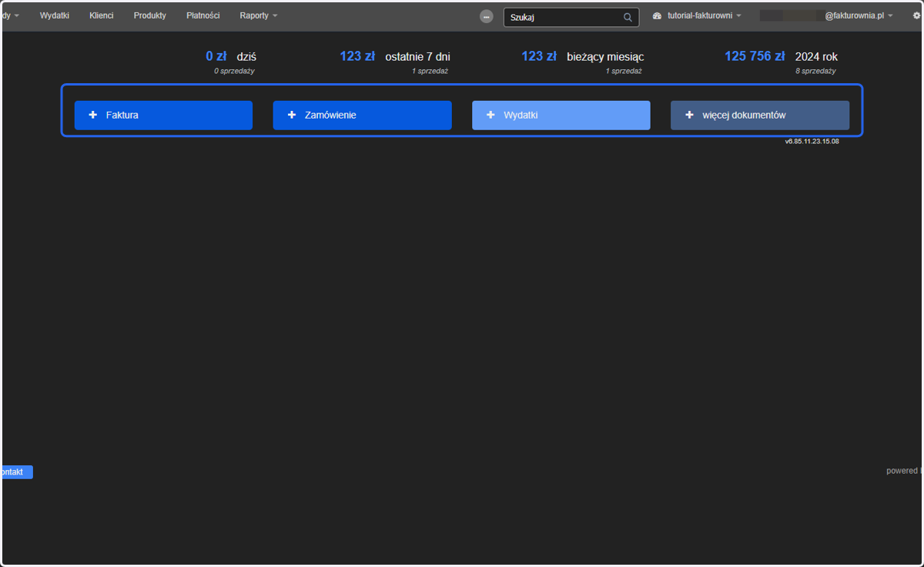The height and width of the screenshot is (567, 924).
Task: Click the Kontakt tab at left edge
Action: (x=17, y=472)
